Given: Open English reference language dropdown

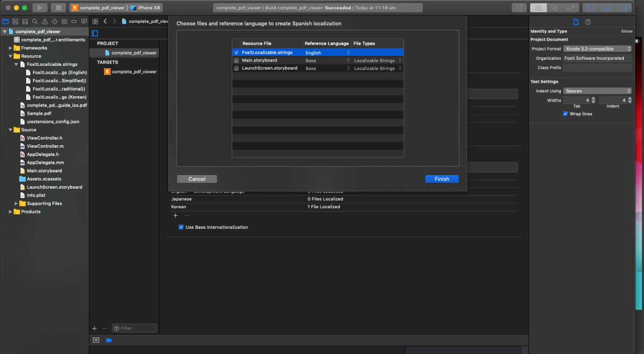Looking at the screenshot, I should pyautogui.click(x=327, y=53).
